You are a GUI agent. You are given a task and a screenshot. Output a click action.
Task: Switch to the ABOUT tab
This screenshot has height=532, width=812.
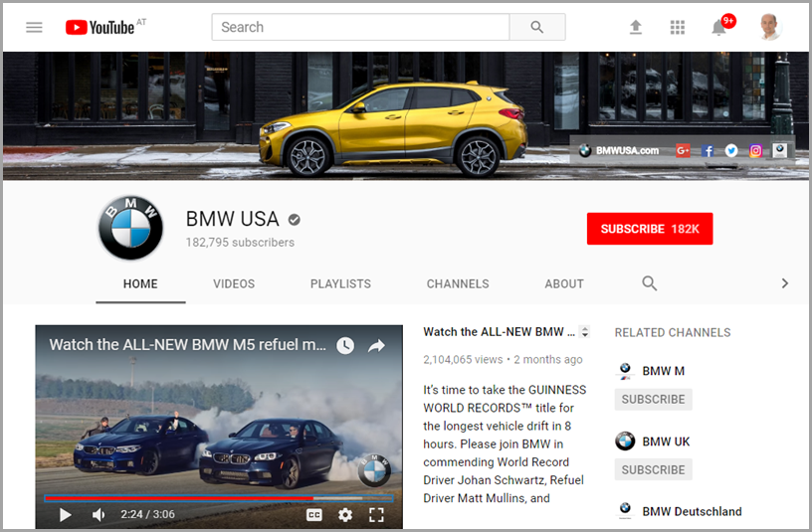(564, 283)
